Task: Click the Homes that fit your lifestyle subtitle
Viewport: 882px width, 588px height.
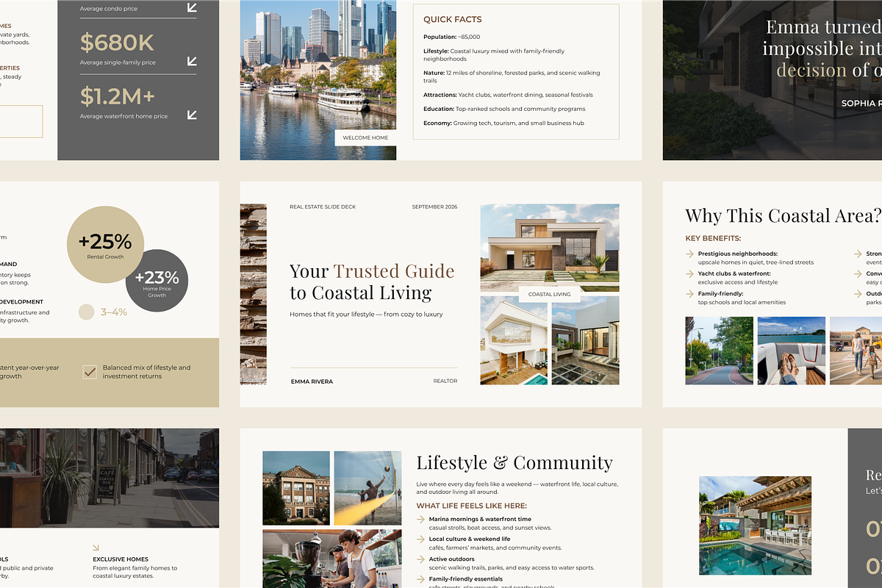Action: (x=366, y=314)
